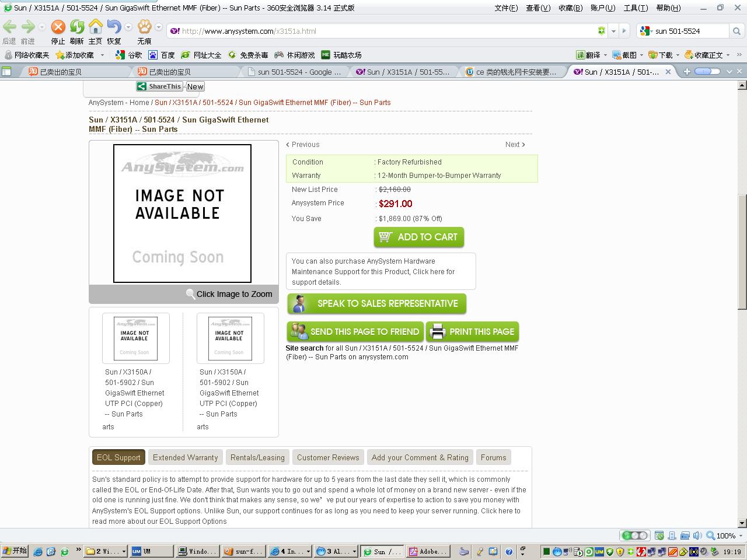Expand the 添加收藏 dropdown arrow

coord(102,55)
